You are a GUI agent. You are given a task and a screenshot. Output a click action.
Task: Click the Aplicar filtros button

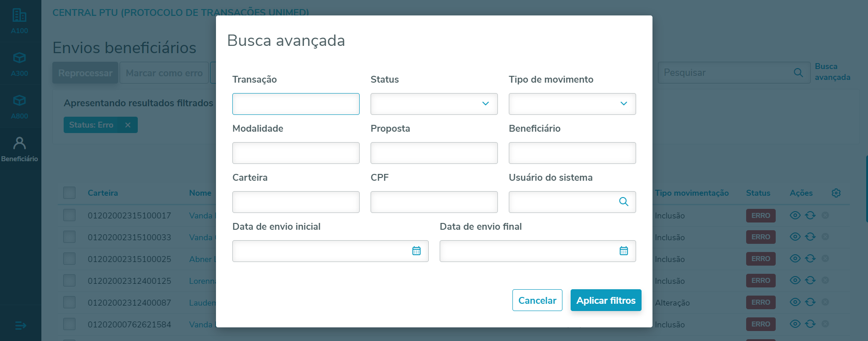coord(606,300)
